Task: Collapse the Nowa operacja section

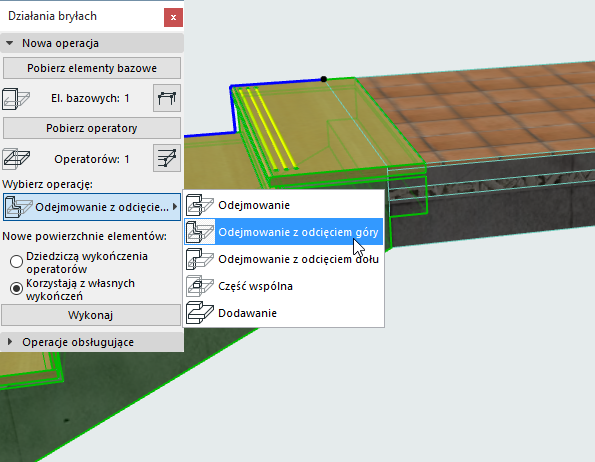Action: (x=10, y=43)
